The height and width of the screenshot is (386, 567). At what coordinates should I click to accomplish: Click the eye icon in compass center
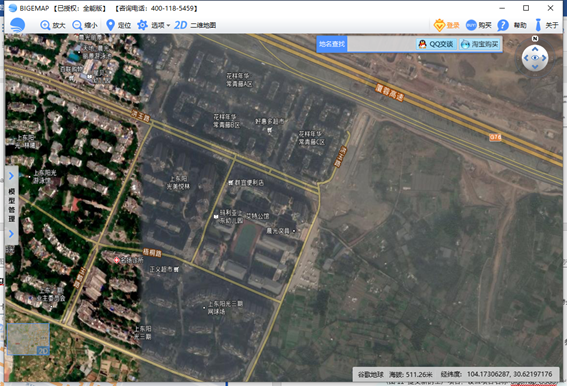click(535, 58)
